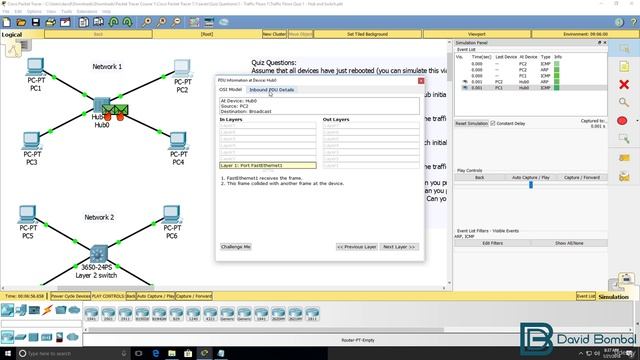
Task: Open the Extensions menu
Action: [x=87, y=11]
